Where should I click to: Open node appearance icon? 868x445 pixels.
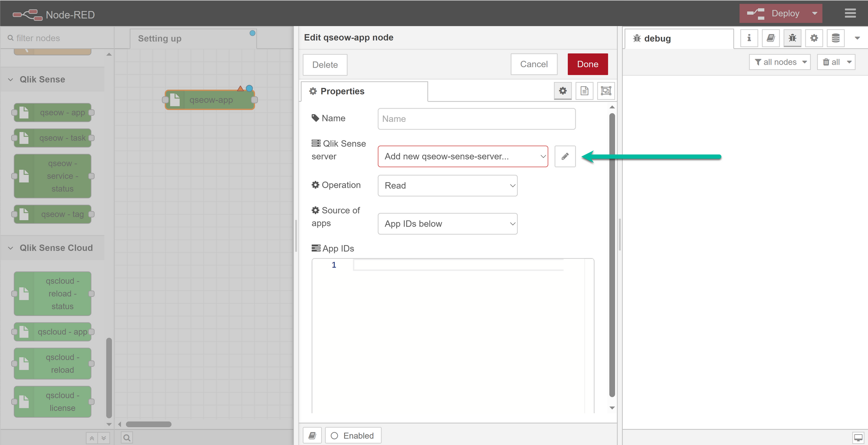pos(606,91)
